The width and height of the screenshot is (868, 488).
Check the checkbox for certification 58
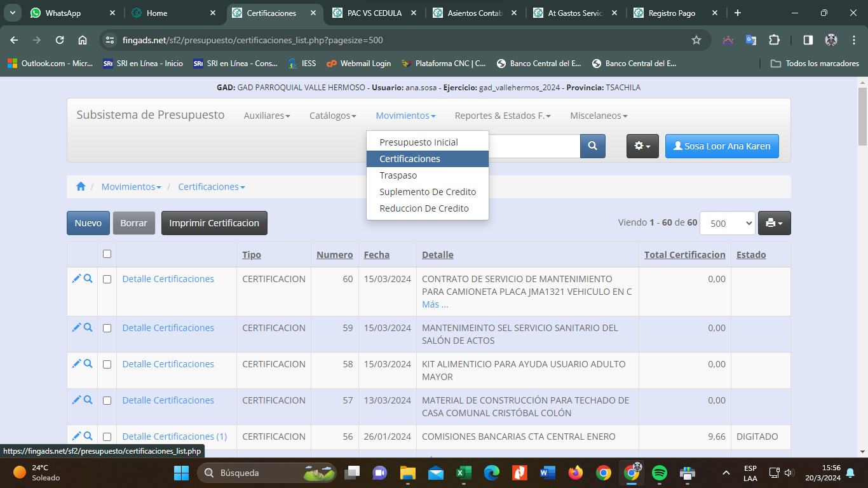(107, 364)
